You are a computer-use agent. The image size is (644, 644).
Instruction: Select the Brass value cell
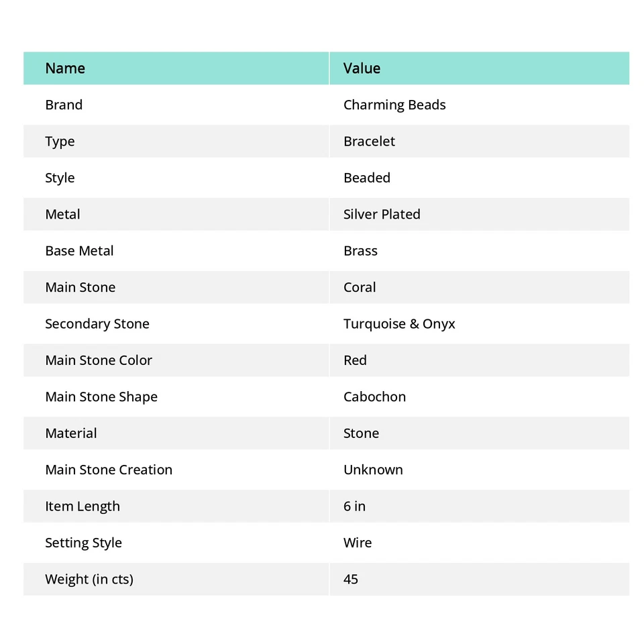pos(360,251)
